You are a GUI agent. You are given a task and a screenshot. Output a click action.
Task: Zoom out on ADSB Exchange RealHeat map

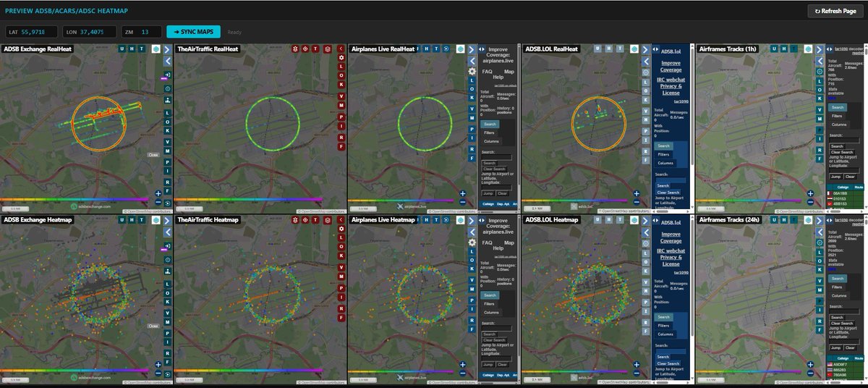coord(158,202)
